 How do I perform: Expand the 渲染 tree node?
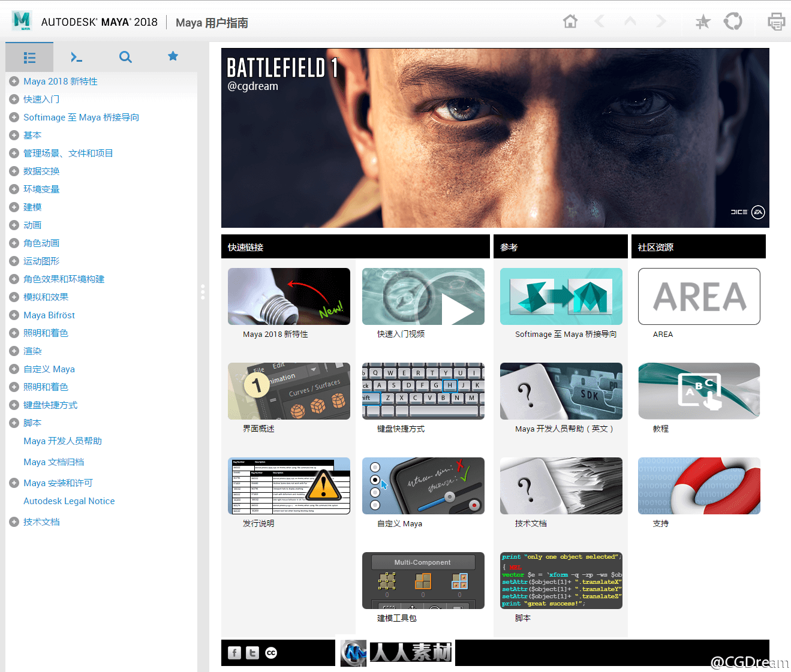[x=14, y=351]
